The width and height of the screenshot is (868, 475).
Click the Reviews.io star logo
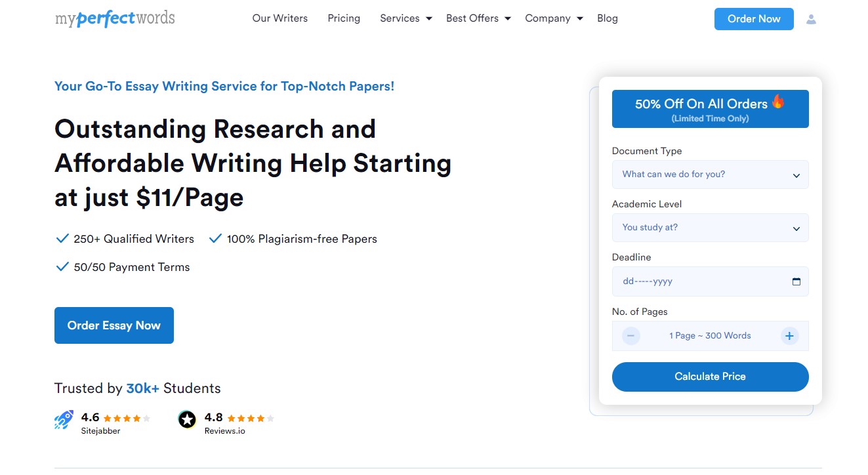(187, 419)
